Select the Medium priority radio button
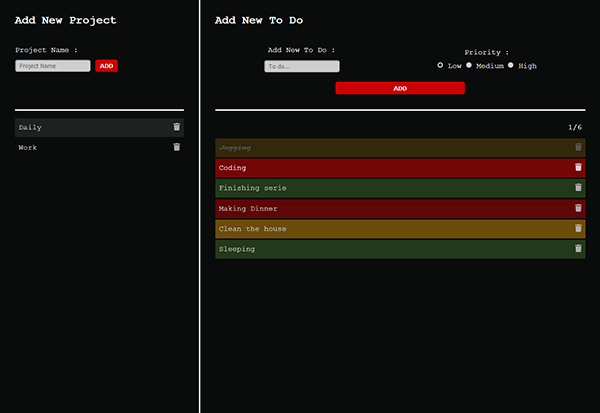 pyautogui.click(x=469, y=65)
